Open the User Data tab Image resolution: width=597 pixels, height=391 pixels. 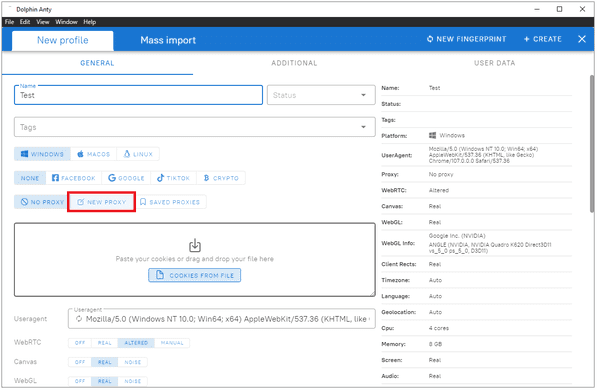495,63
